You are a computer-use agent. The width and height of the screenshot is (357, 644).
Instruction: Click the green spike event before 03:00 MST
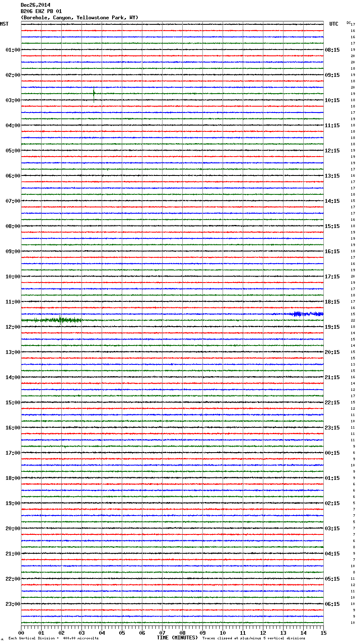pyautogui.click(x=94, y=94)
